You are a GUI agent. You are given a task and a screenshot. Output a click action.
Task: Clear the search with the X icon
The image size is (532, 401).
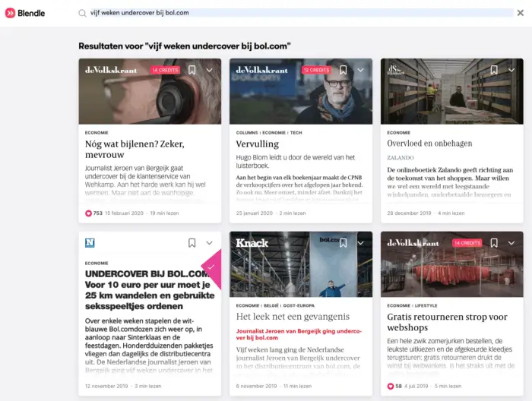tap(520, 13)
